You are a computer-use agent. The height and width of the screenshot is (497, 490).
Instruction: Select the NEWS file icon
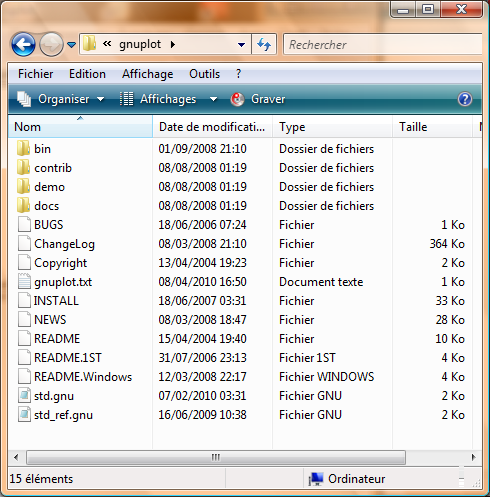24,319
